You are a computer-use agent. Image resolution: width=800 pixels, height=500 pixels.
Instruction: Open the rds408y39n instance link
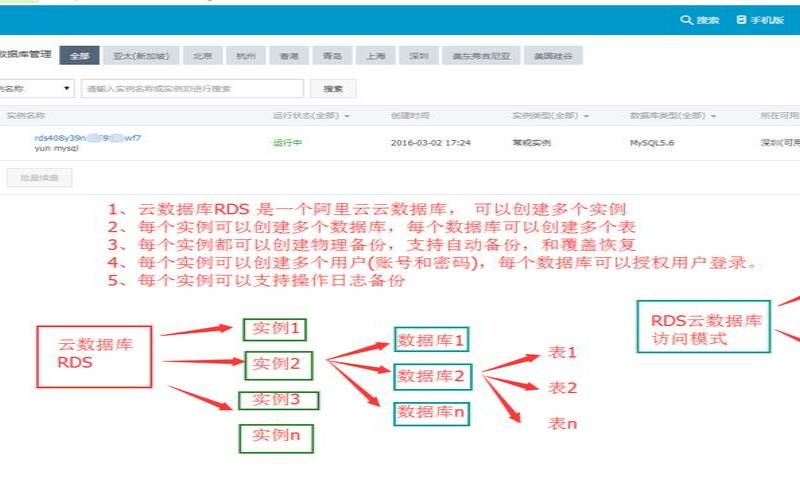88,138
